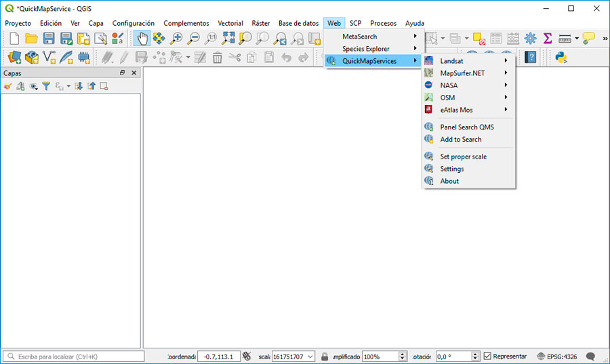The height and width of the screenshot is (364, 610).
Task: Click the EPSG:4326 CRS button
Action: click(x=556, y=357)
